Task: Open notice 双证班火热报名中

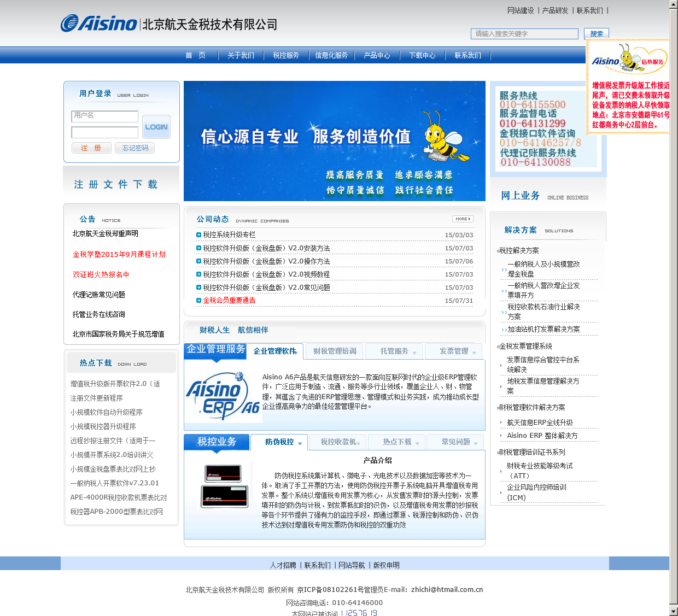Action: tap(101, 274)
